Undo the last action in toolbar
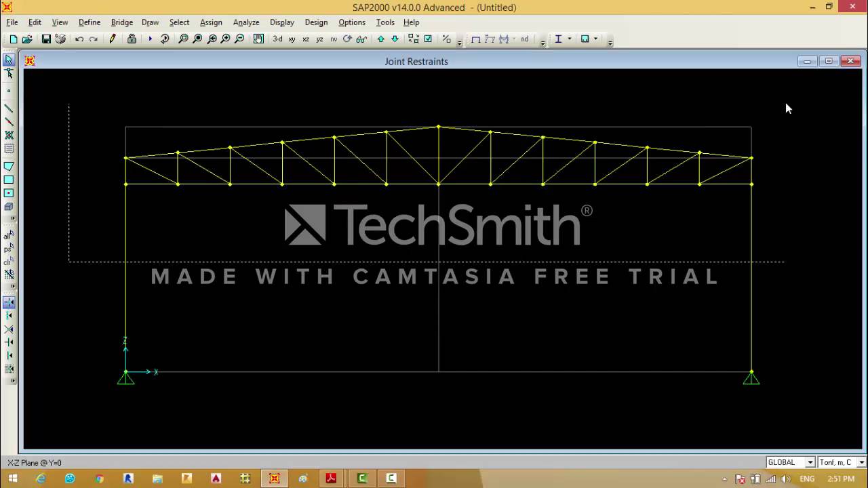868x488 pixels. tap(79, 39)
